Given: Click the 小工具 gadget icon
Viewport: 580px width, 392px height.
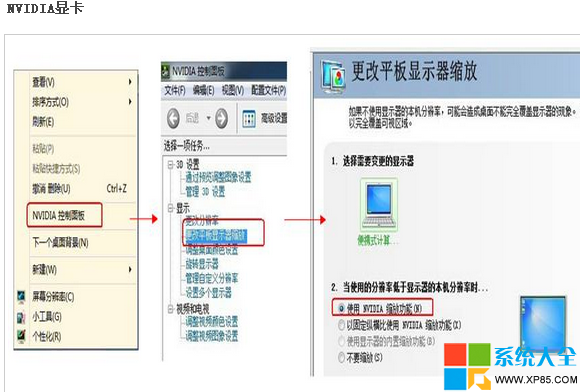Looking at the screenshot, I should 21,317.
